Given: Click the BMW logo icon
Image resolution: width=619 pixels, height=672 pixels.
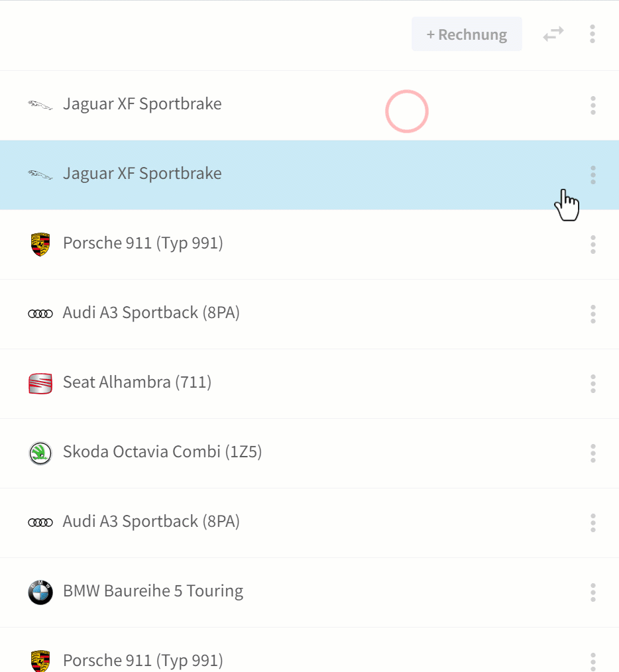Looking at the screenshot, I should click(x=40, y=592).
